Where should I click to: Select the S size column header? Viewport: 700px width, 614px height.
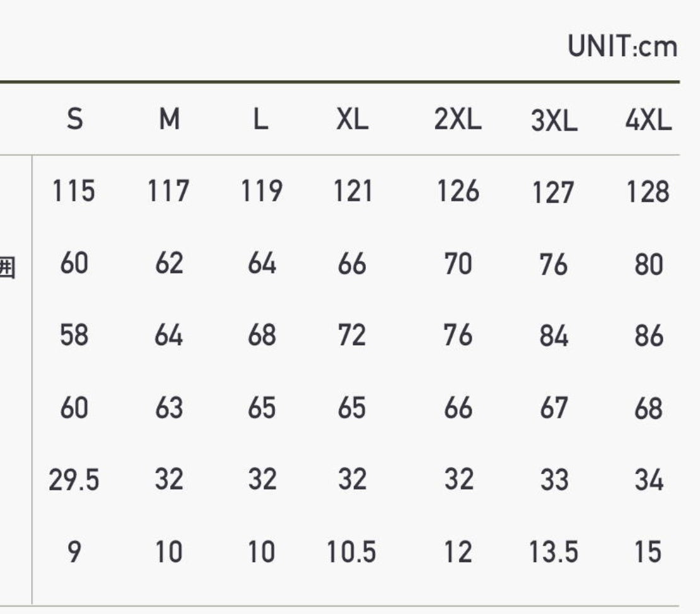[74, 119]
